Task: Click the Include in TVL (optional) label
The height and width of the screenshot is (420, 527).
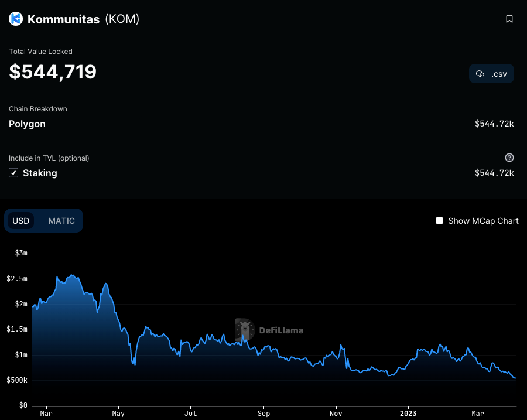Action: tap(49, 158)
